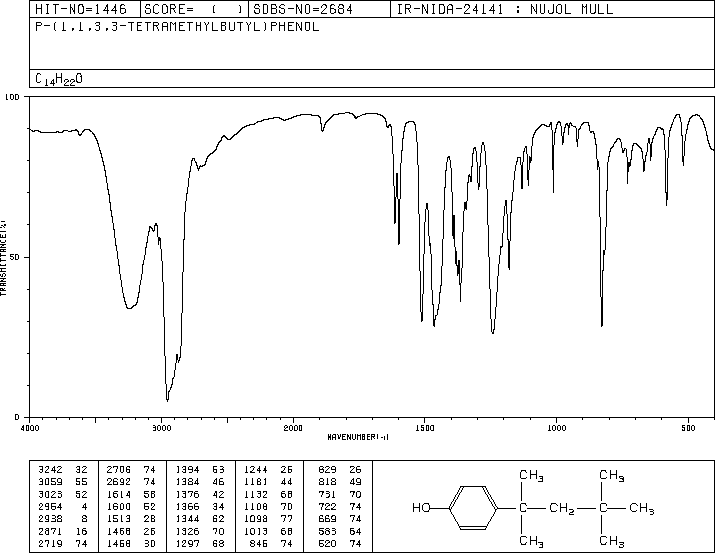715x553 pixels.
Task: Select peak table value 1132
Action: [x=256, y=495]
